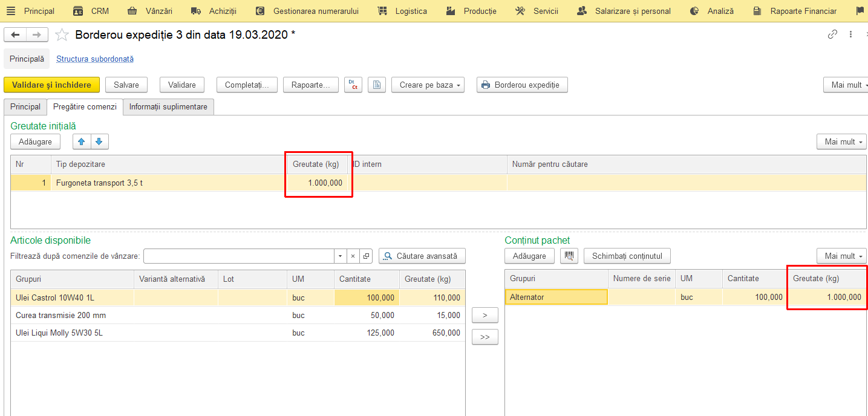Open the Structura subordonată link
868x416 pixels.
pyautogui.click(x=95, y=59)
